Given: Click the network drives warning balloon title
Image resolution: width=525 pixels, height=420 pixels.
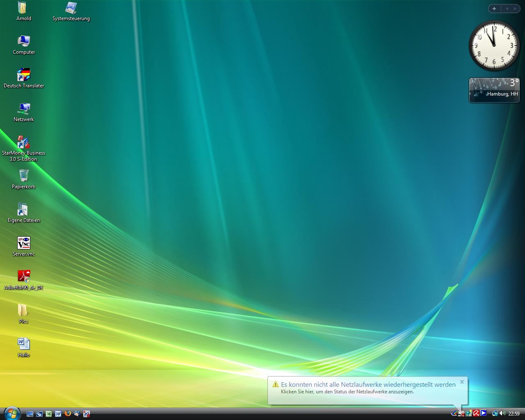Looking at the screenshot, I should (x=368, y=384).
